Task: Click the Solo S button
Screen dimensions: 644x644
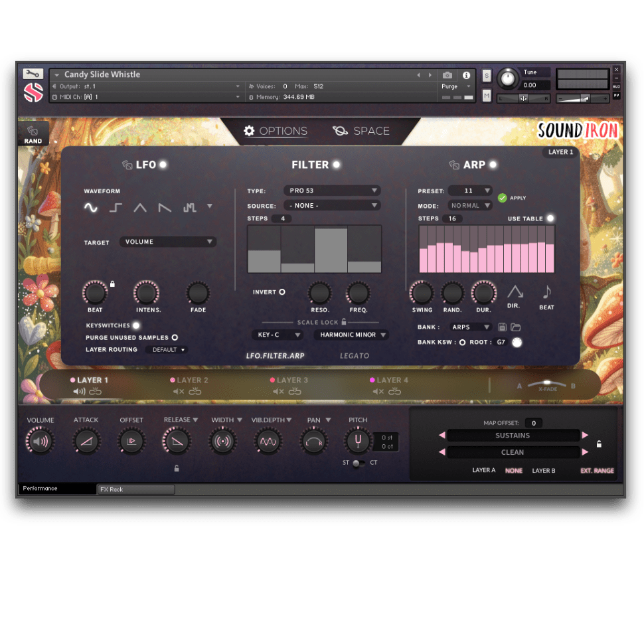Action: (487, 76)
